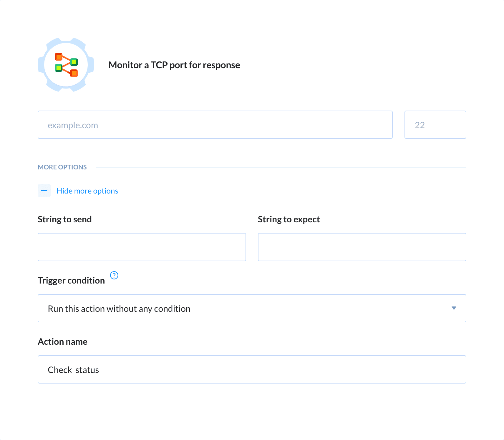The image size is (504, 440).
Task: Click the 'Trigger condition' label
Action: tap(71, 281)
